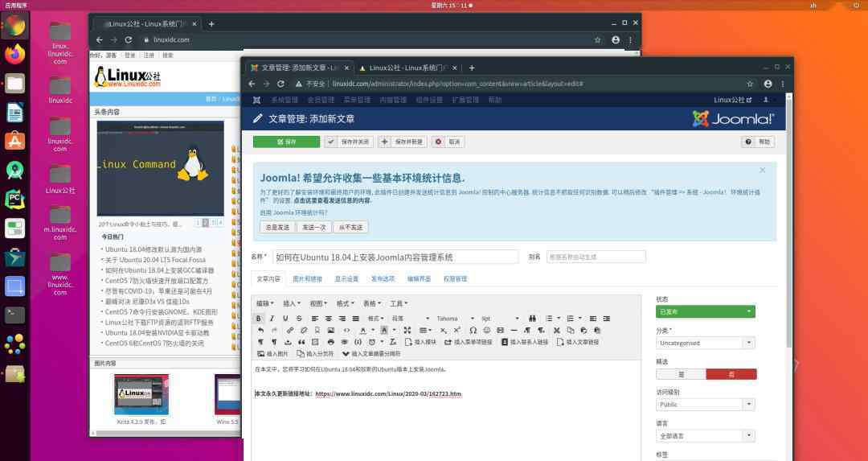The image size is (868, 461).
Task: Open the Status dropdown showing published
Action: coord(706,311)
